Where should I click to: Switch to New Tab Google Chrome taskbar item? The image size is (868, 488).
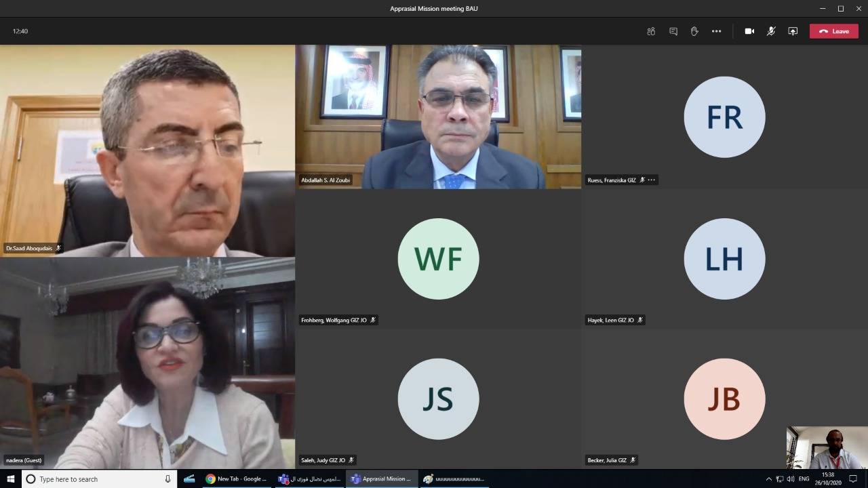(237, 479)
